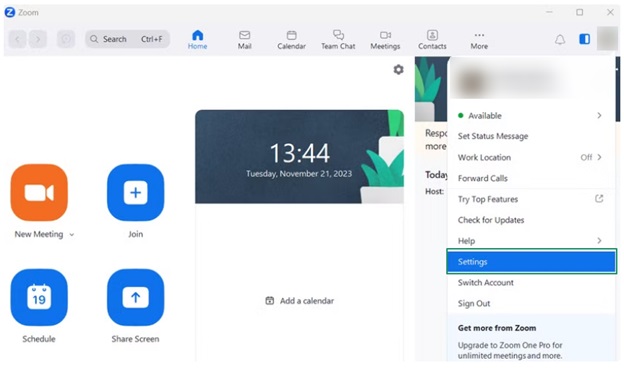Open the Mail tab
The height and width of the screenshot is (371, 624).
(244, 39)
